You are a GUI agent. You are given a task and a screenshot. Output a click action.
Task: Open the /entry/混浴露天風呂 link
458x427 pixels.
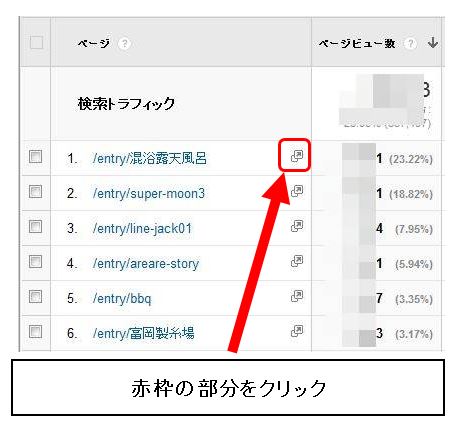tap(150, 158)
